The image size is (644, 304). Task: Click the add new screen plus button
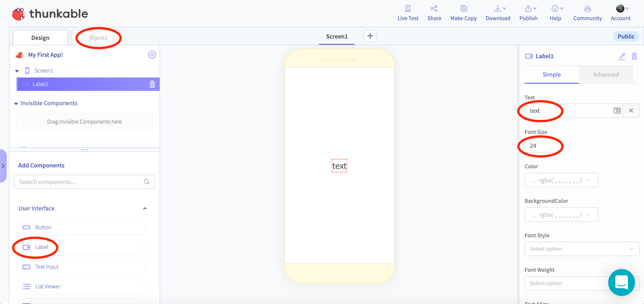(370, 36)
